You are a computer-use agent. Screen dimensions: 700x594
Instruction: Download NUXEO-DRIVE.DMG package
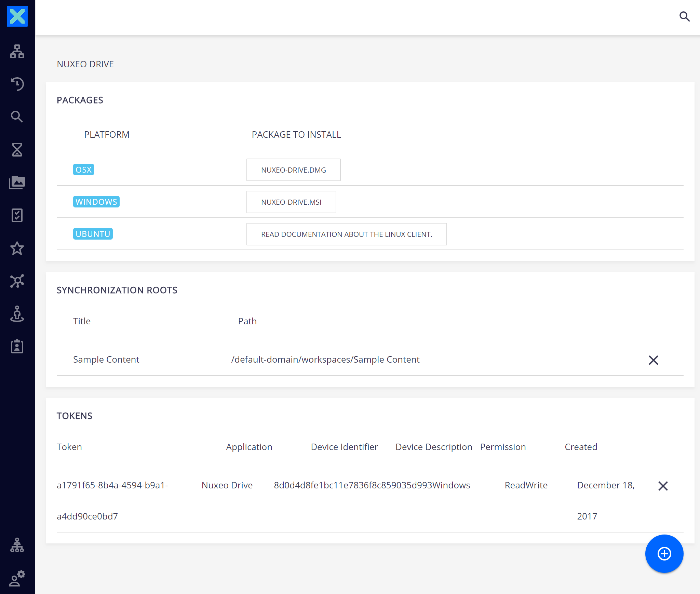pyautogui.click(x=293, y=170)
